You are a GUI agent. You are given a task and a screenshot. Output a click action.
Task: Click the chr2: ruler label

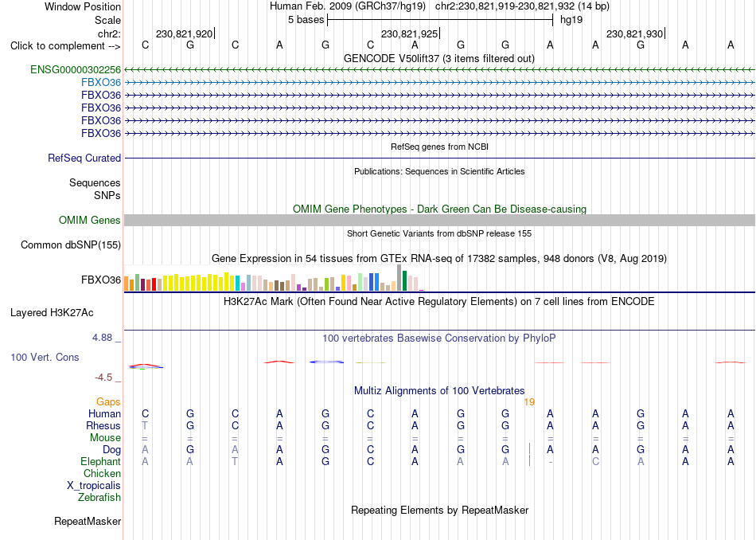coord(109,33)
